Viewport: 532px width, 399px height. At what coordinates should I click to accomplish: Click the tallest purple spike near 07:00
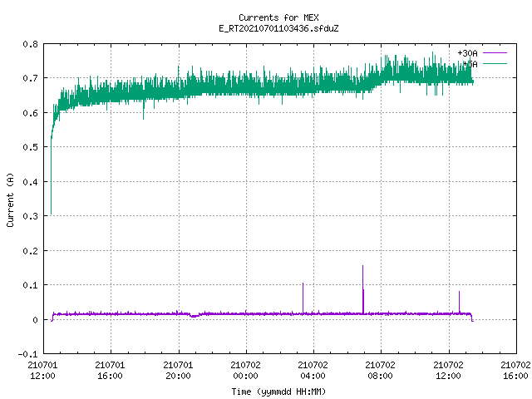coord(363,288)
